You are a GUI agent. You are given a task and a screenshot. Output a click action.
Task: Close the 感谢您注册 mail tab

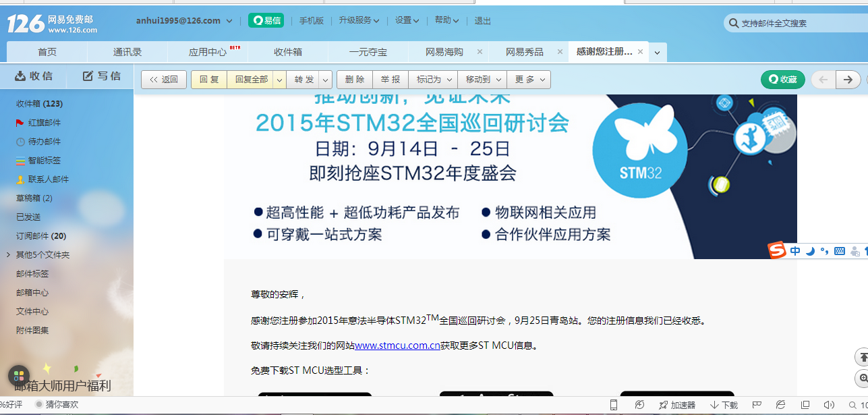point(640,52)
